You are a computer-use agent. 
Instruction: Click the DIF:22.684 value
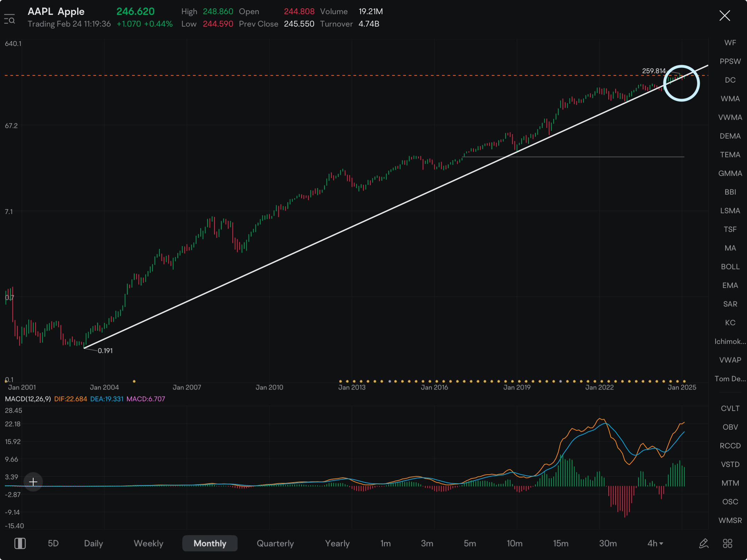[71, 399]
